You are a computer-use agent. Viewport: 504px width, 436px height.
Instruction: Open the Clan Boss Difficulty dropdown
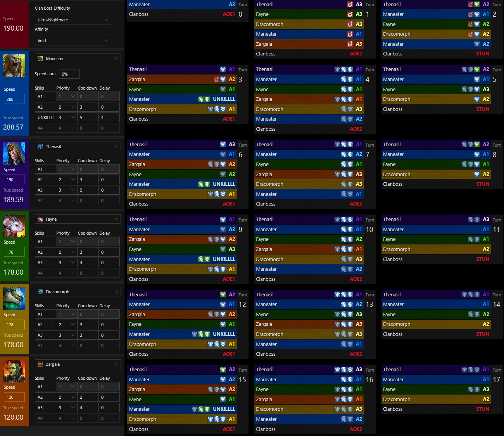point(72,20)
